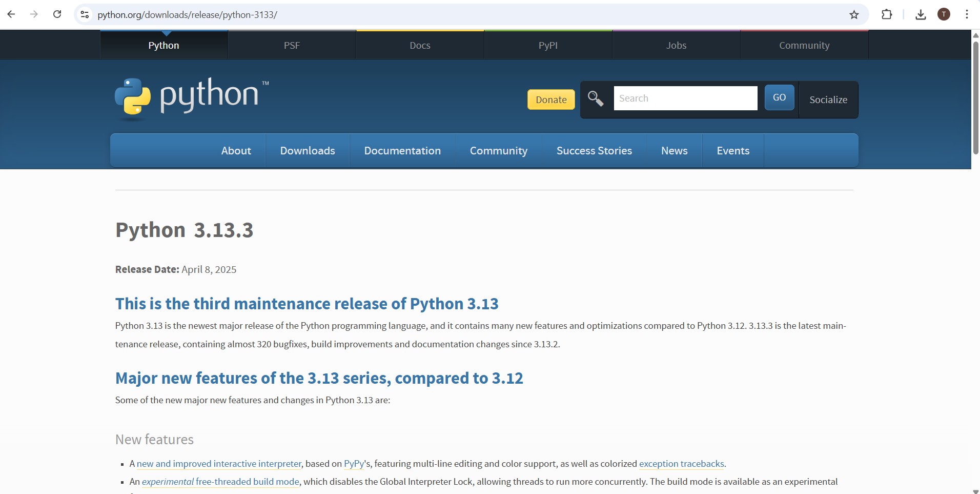The image size is (980, 494).
Task: Click the 'April 8, 2025' release date
Action: tap(209, 270)
